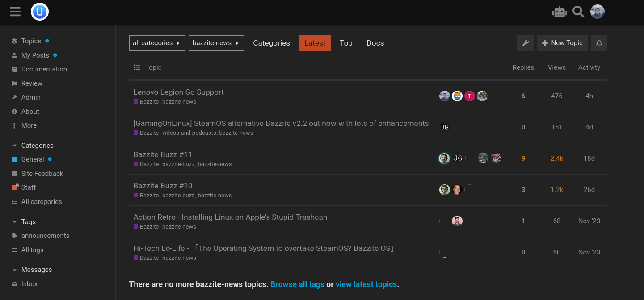Open Lenovo Legion Go Support topic
This screenshot has height=300, width=644.
coord(179,92)
